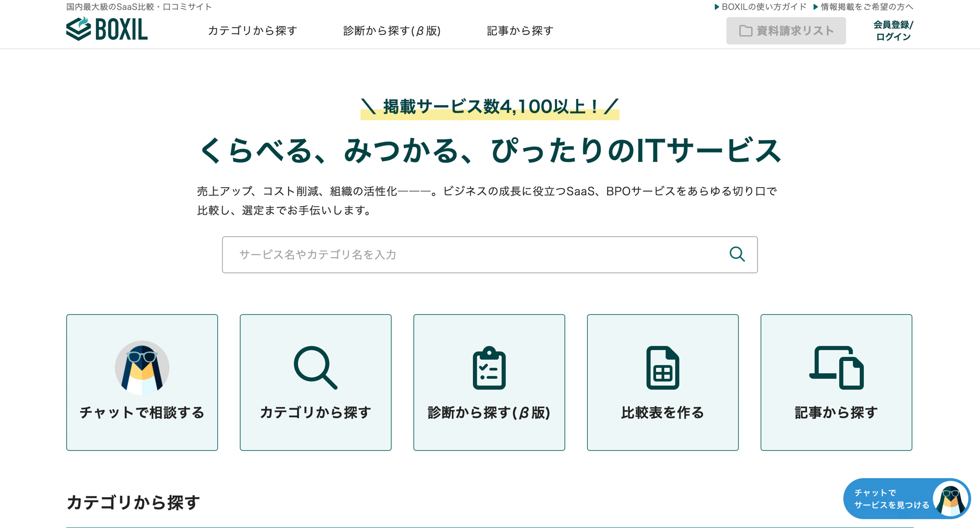Click the BOXIL logo
The width and height of the screenshot is (980, 528).
(x=107, y=29)
